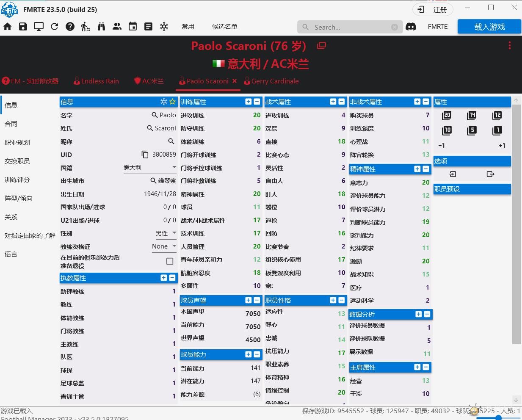
Task: Click plus button on 战术属性 panel
Action: 333,102
